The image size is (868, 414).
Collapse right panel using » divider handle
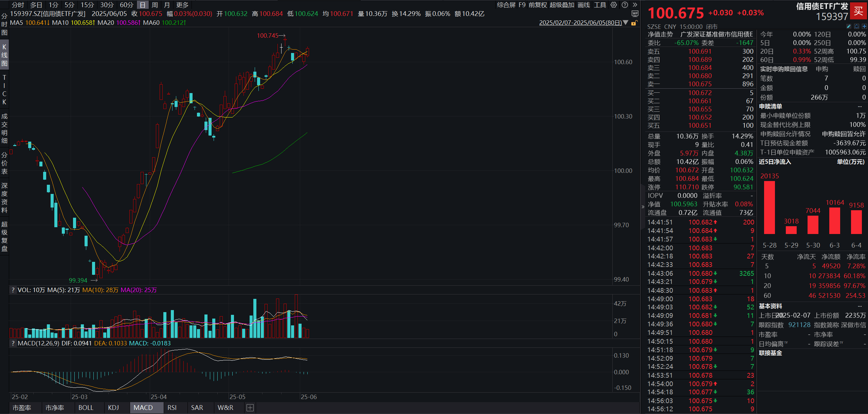[643, 206]
